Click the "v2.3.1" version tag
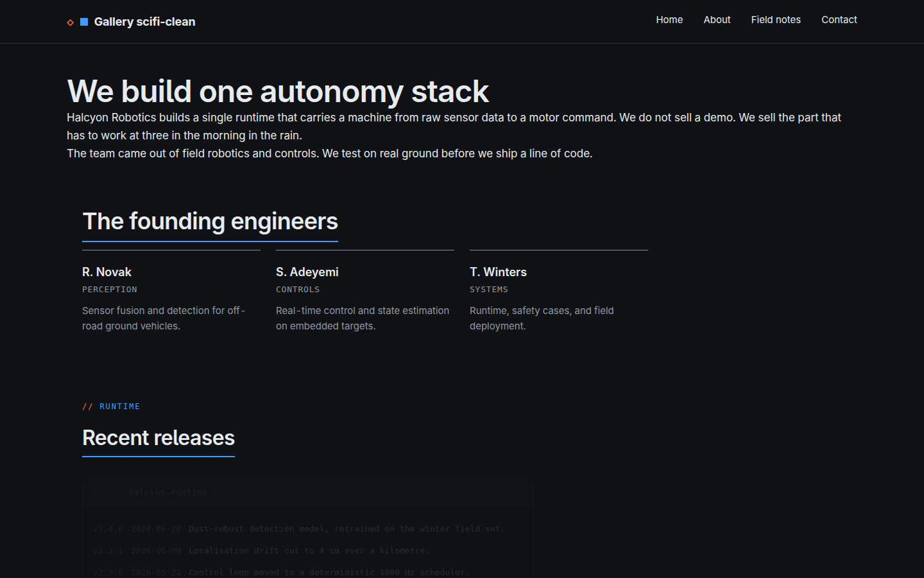The height and width of the screenshot is (578, 924). [x=108, y=551]
